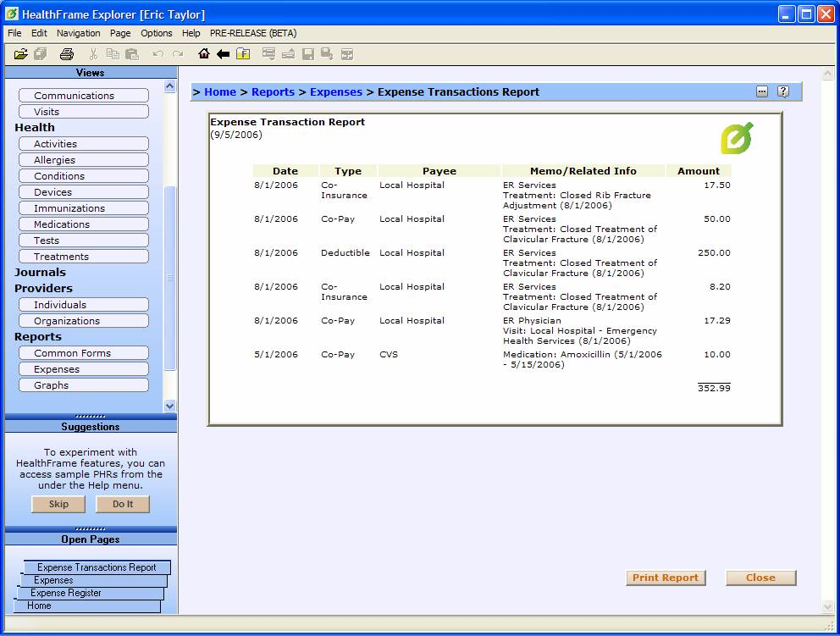Open the Individuals providers view
The image size is (840, 636).
pos(84,304)
